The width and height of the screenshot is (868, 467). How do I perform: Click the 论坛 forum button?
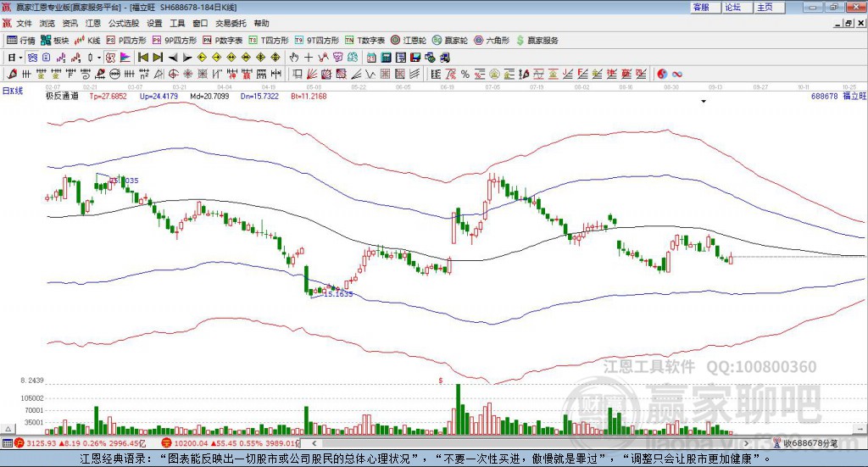[737, 7]
